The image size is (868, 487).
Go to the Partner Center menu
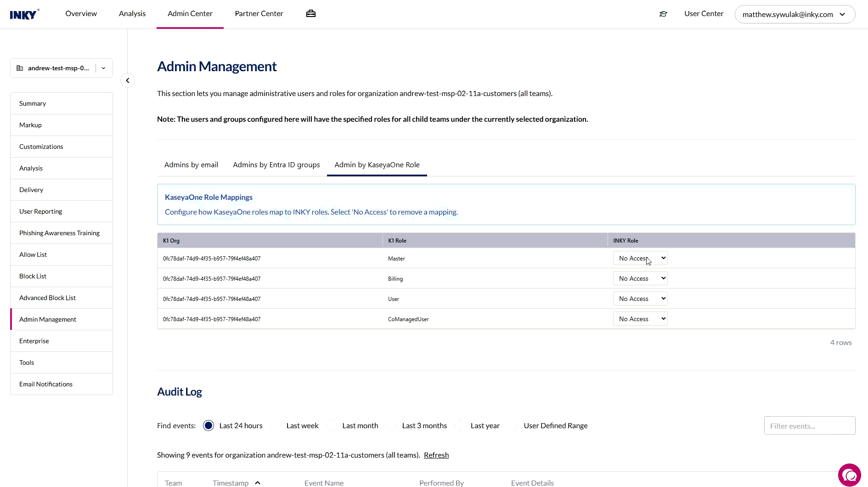pos(259,14)
